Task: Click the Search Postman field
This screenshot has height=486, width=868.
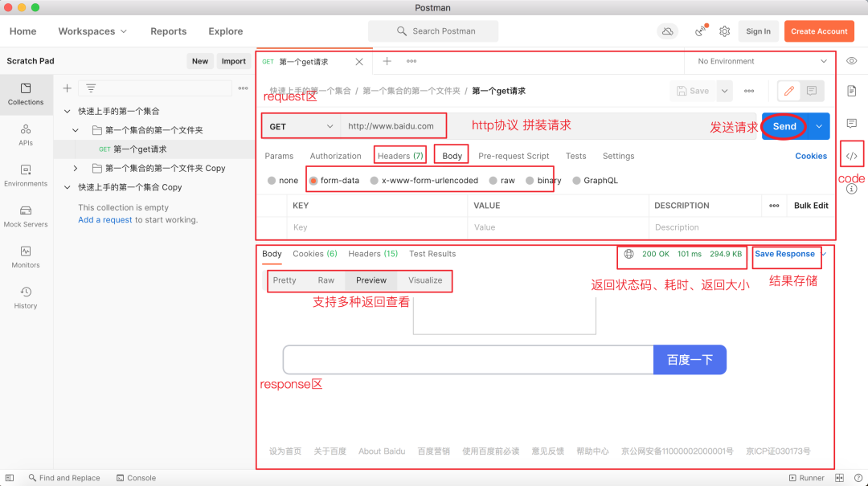Action: click(x=433, y=31)
